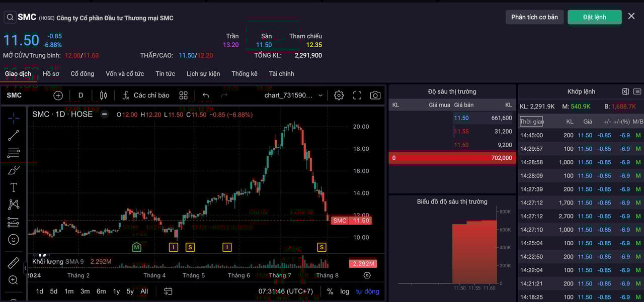
Task: Select the text annotation tool
Action: click(x=14, y=187)
